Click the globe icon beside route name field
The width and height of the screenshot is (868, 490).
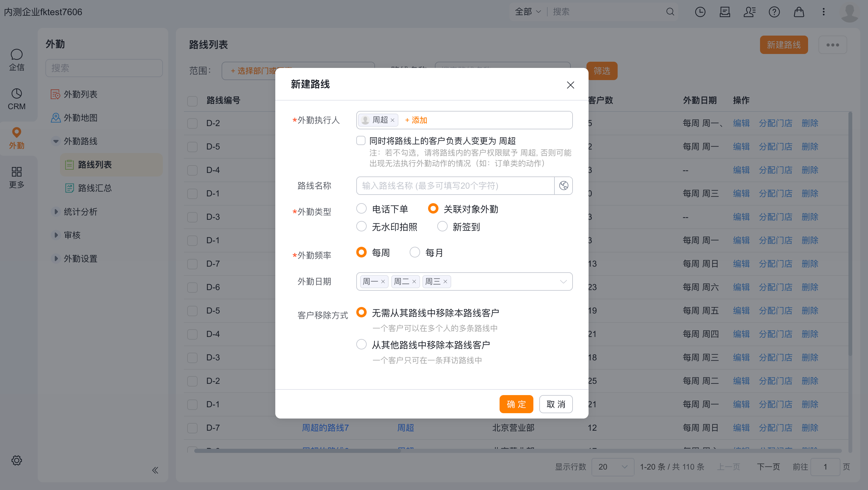[x=564, y=185]
